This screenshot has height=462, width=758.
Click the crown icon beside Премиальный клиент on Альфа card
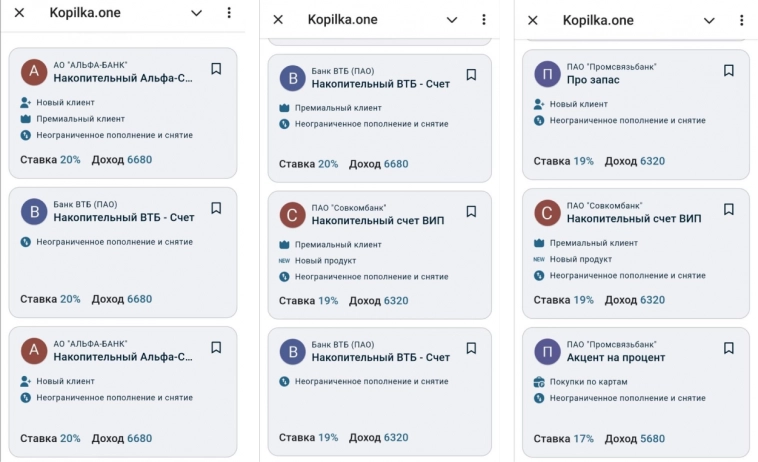(x=26, y=119)
